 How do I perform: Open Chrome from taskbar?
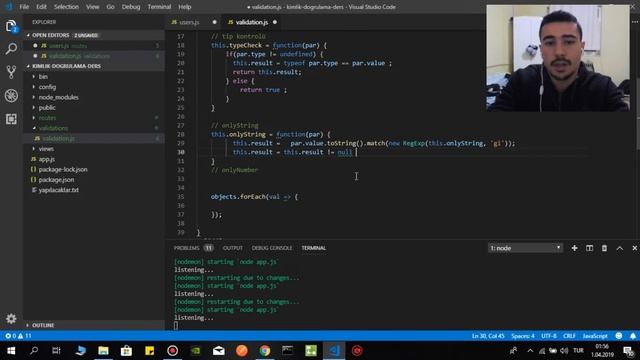(264, 351)
